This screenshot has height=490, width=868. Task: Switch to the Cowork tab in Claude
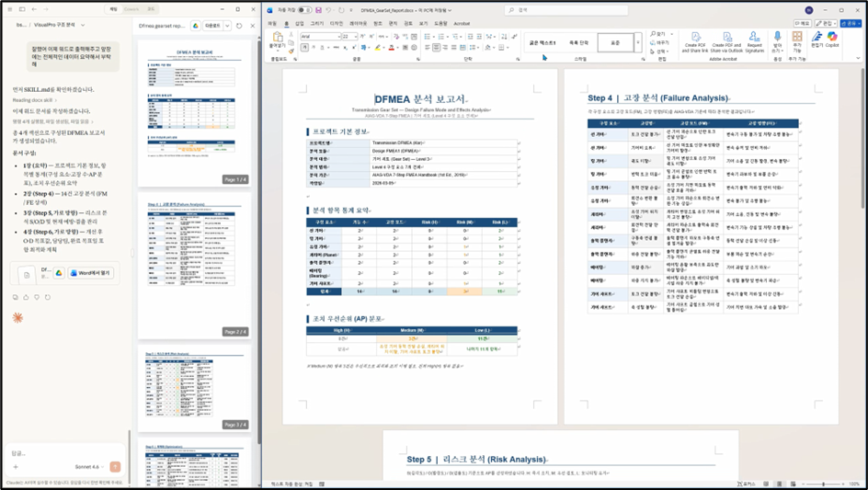pyautogui.click(x=131, y=9)
